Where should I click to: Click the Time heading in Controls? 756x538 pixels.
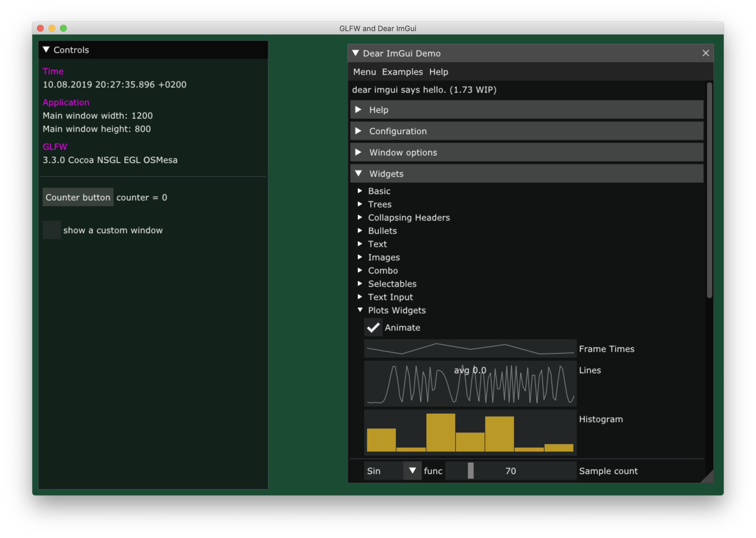pyautogui.click(x=53, y=71)
